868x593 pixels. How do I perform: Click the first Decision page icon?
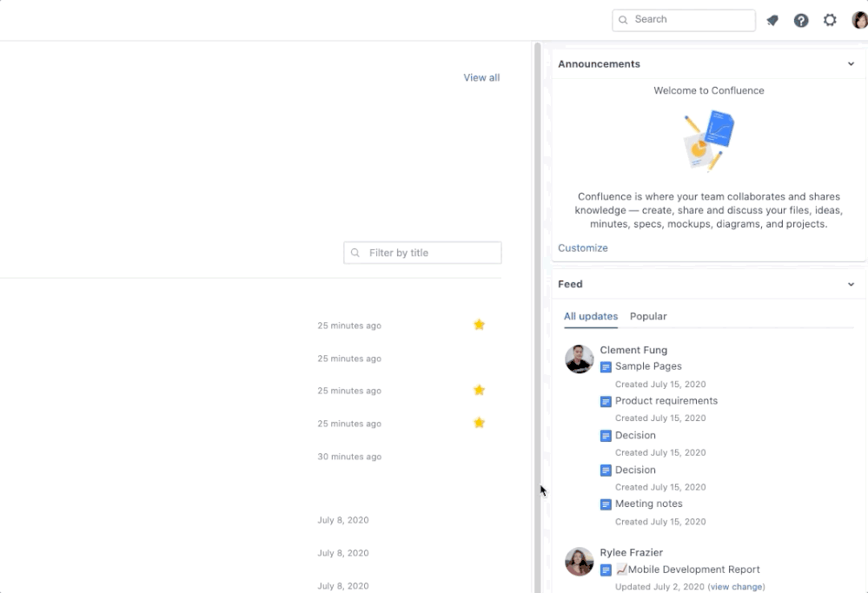(606, 436)
